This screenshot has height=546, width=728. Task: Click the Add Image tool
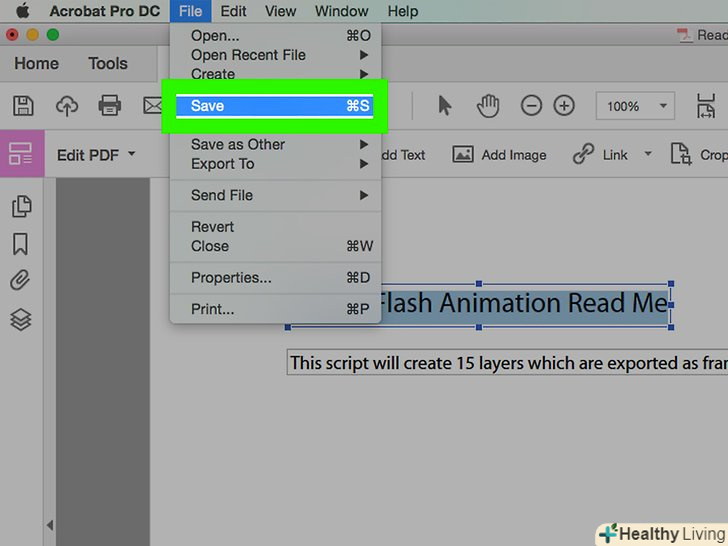pyautogui.click(x=500, y=155)
